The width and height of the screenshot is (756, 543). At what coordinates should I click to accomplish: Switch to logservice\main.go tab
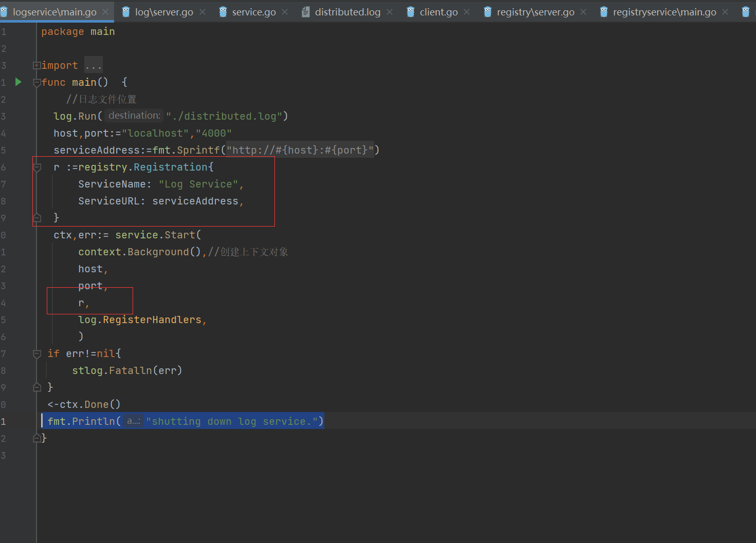(x=54, y=12)
